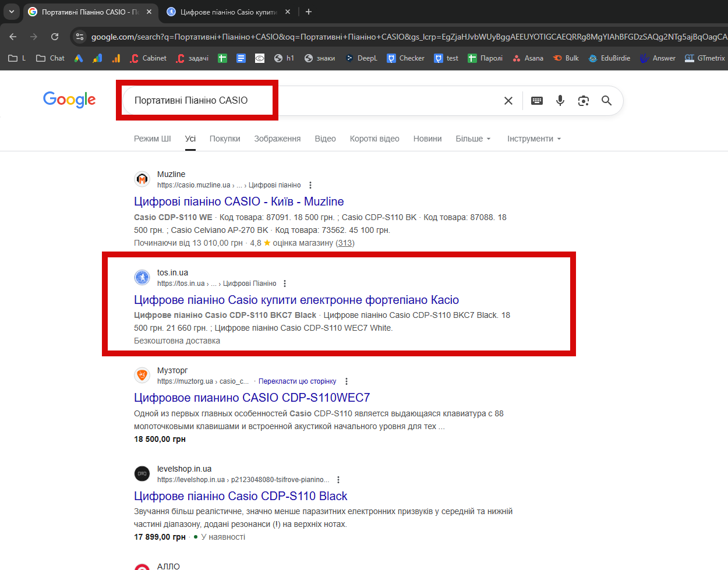Start voice search with microphone icon
Image resolution: width=728 pixels, height=570 pixels.
(x=560, y=101)
